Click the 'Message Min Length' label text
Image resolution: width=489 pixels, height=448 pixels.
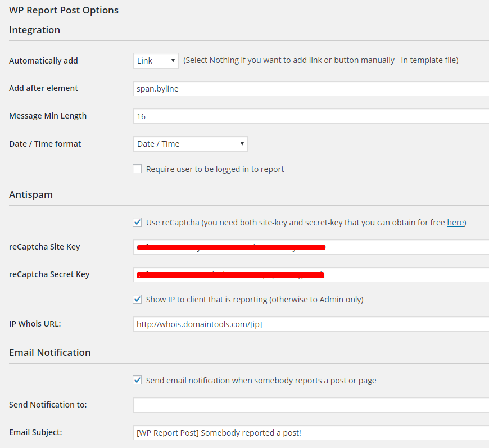tap(48, 116)
